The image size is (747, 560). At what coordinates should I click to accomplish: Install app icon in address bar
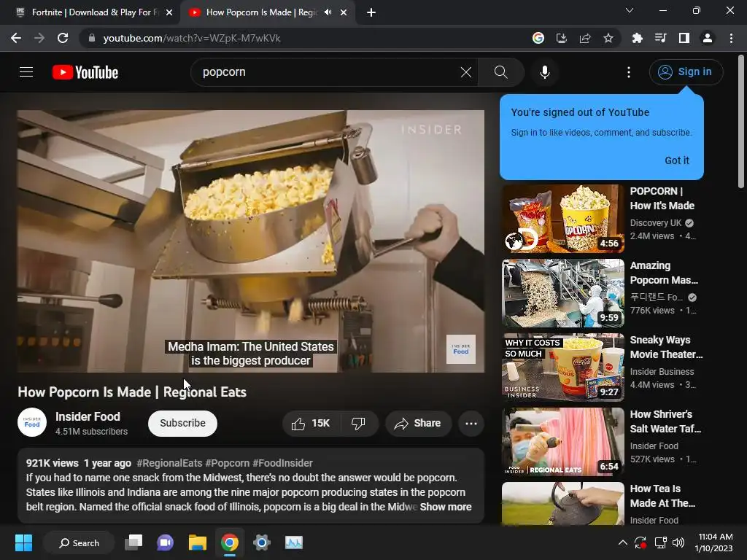pyautogui.click(x=562, y=38)
